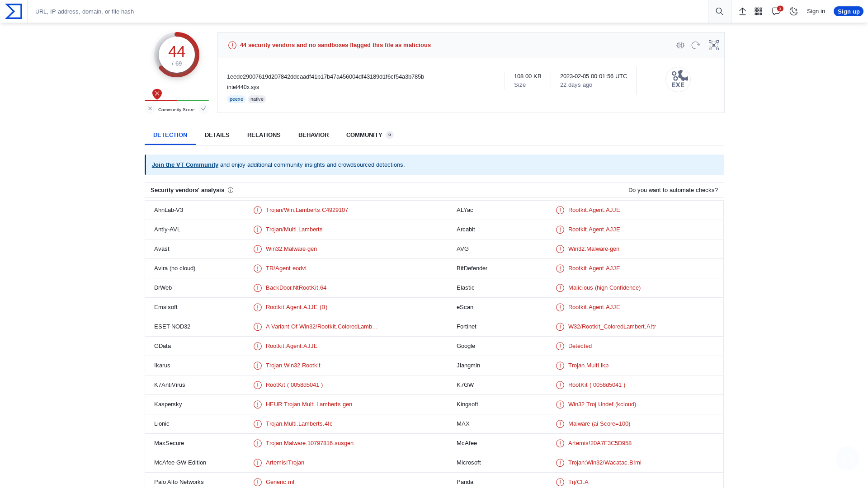Open the BEHAVIOR tab

pos(313,135)
